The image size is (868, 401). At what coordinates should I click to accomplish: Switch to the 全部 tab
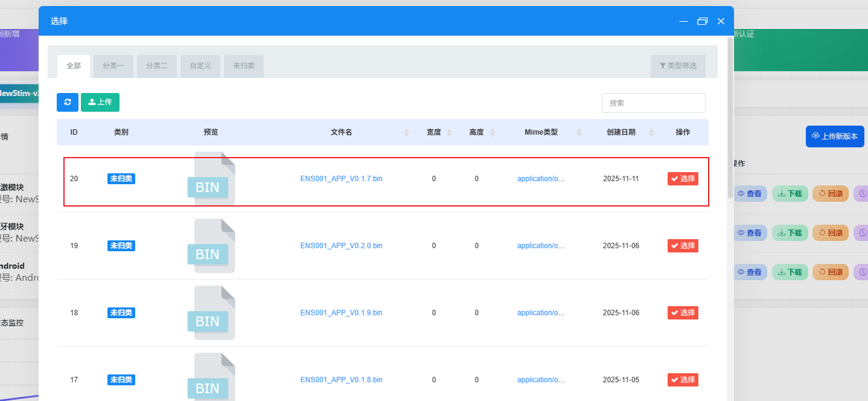point(74,66)
